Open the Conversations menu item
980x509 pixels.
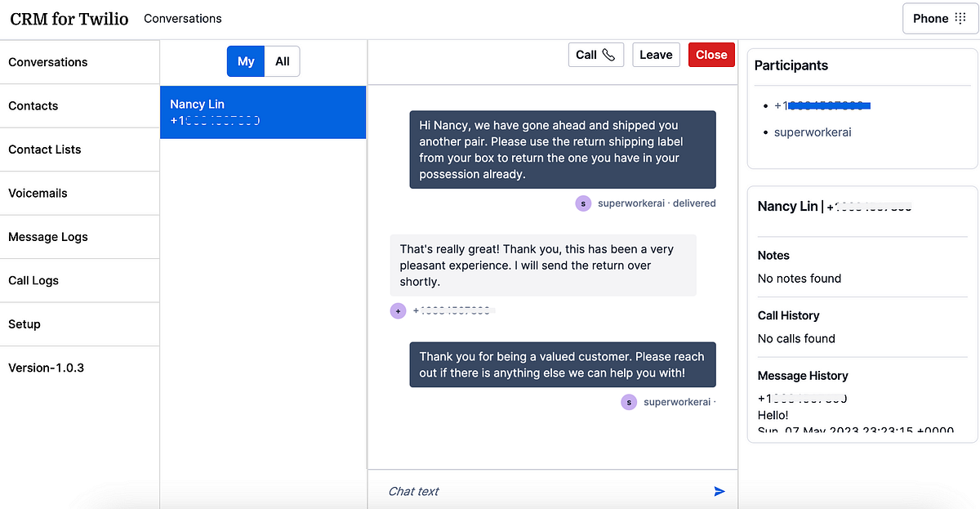coord(47,61)
